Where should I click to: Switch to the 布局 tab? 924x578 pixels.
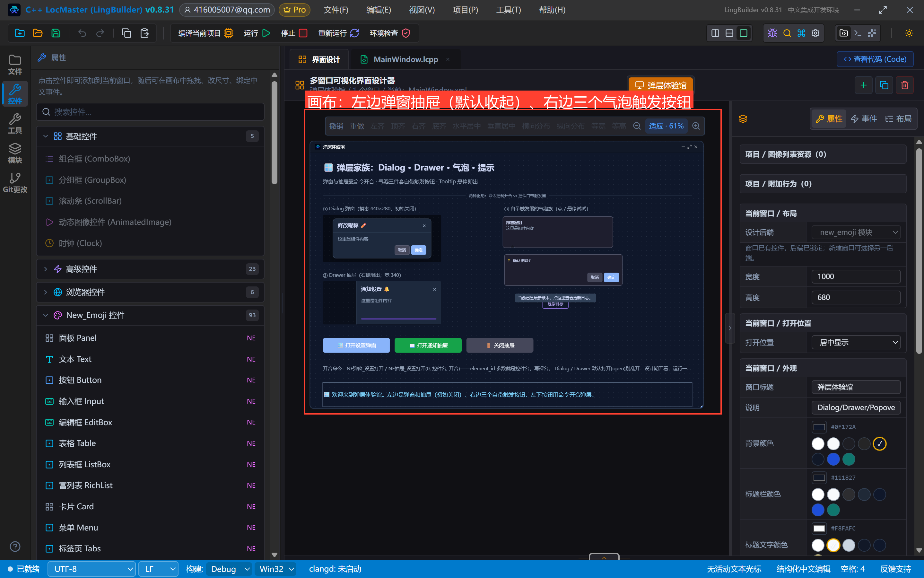(898, 119)
